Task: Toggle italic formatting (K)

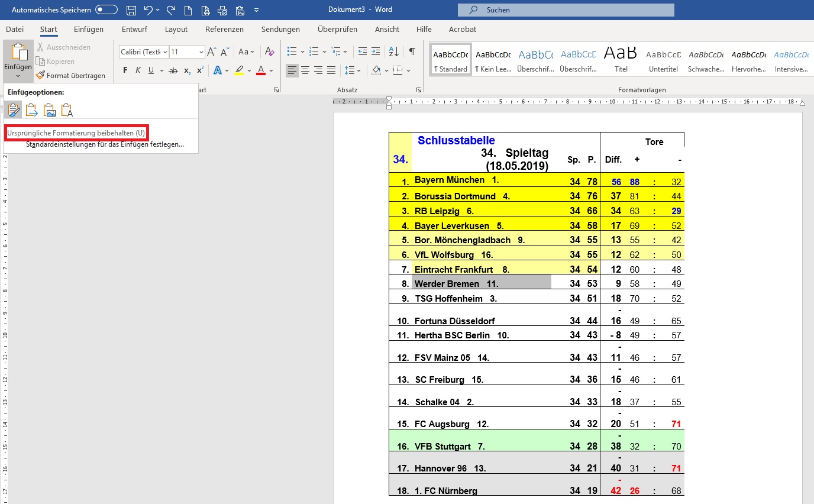Action: click(138, 70)
